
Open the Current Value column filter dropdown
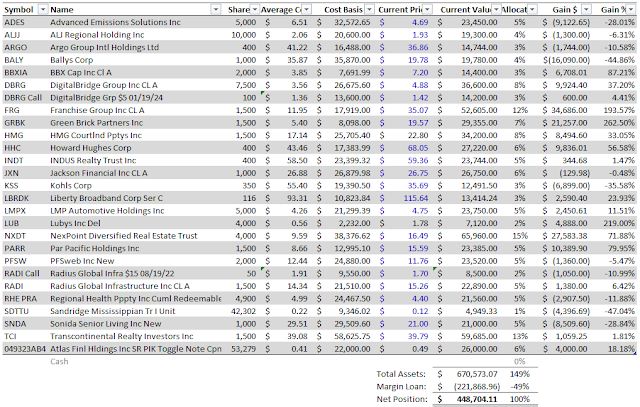496,9
